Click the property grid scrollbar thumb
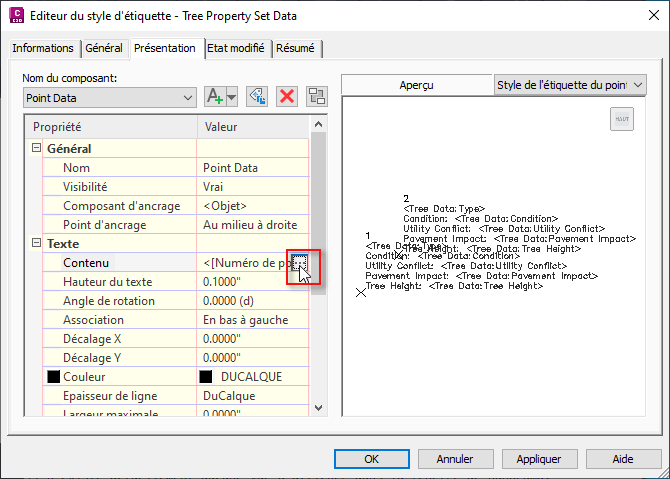 (x=318, y=213)
